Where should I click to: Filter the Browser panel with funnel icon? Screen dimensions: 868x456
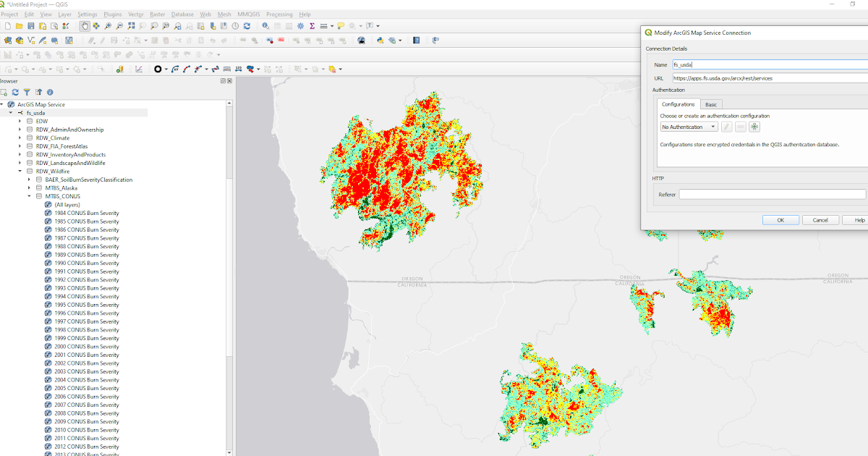click(x=27, y=92)
